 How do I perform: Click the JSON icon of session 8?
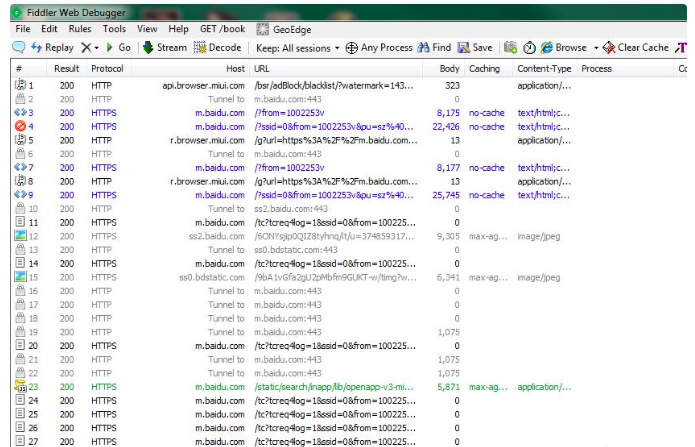20,180
